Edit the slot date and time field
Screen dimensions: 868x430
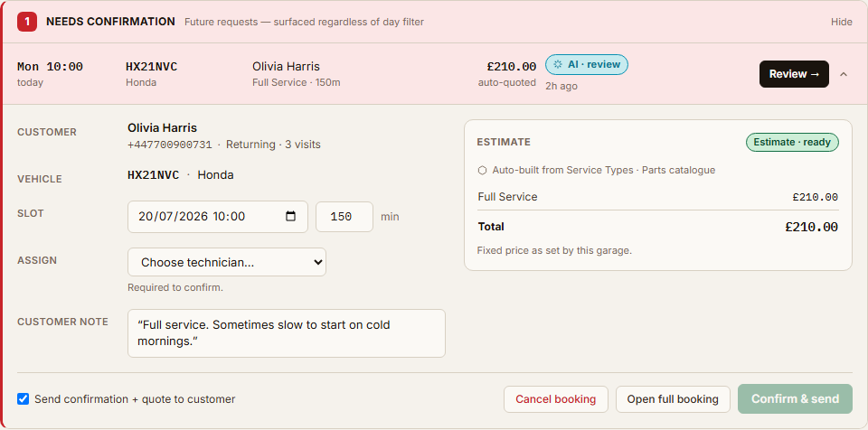click(218, 217)
